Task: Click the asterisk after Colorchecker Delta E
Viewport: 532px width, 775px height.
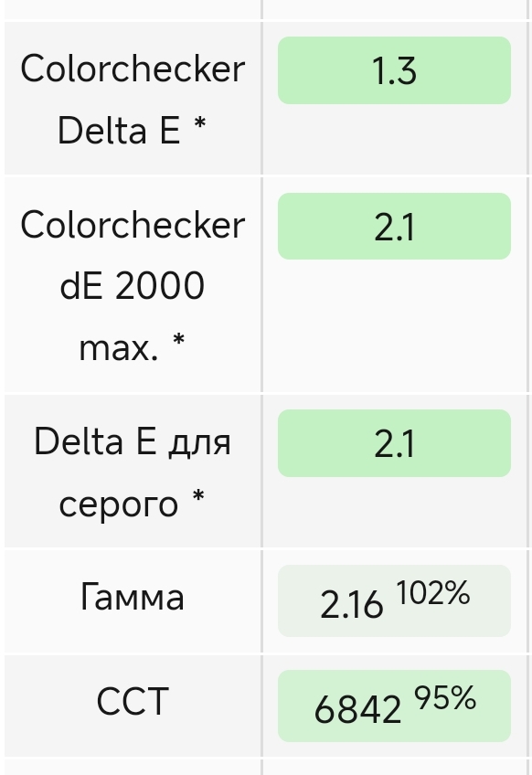Action: coord(199,124)
